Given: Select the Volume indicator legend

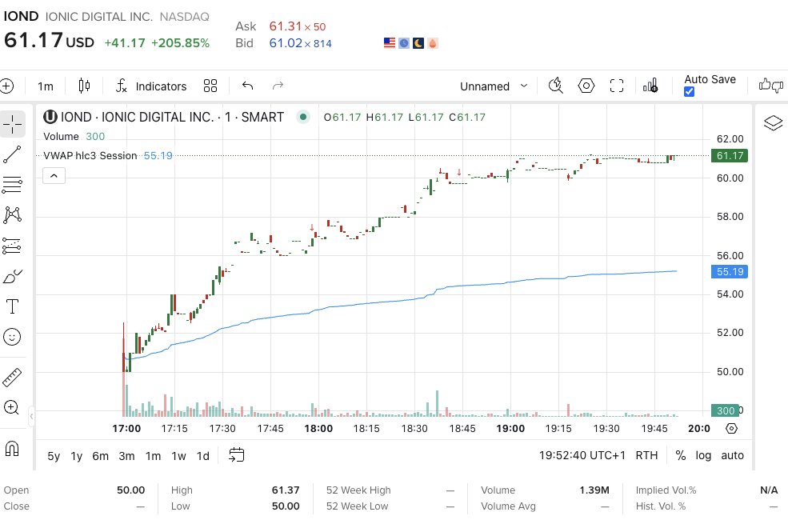Looking at the screenshot, I should [61, 137].
